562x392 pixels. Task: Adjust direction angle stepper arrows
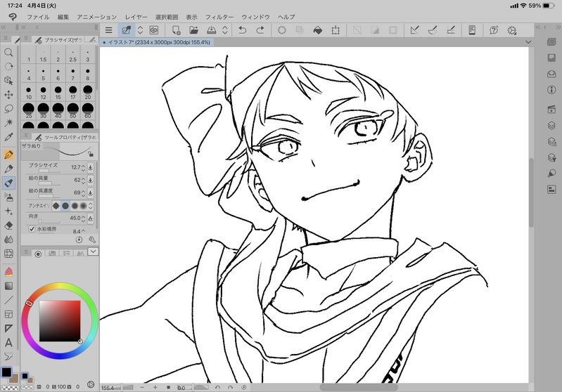pyautogui.click(x=83, y=218)
